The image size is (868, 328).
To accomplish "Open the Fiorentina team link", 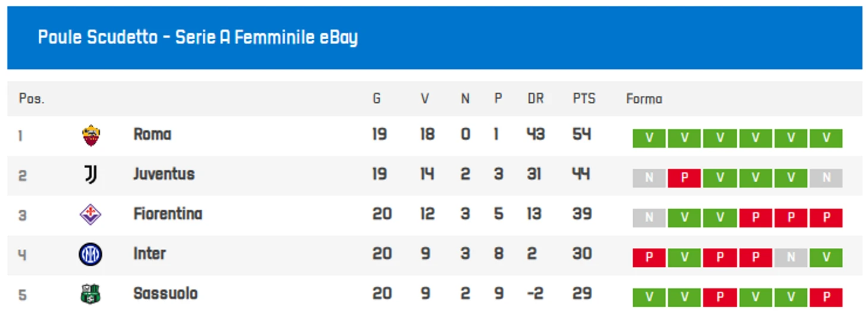I will [x=168, y=214].
